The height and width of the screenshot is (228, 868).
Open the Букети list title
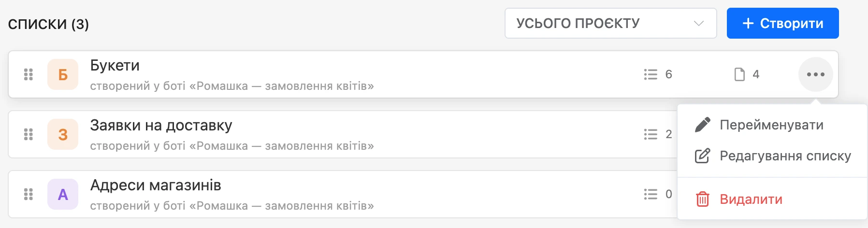[115, 65]
